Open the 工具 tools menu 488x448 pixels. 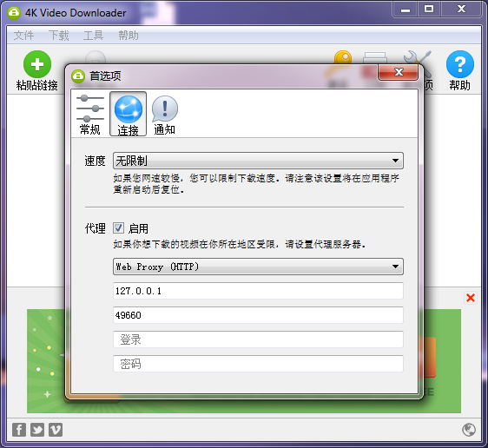[93, 36]
